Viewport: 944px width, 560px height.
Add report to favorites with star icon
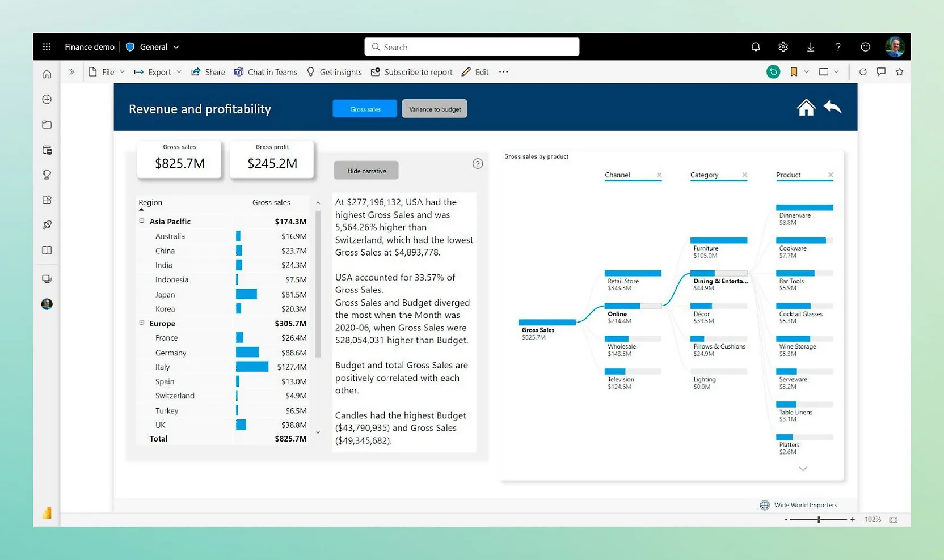click(899, 72)
